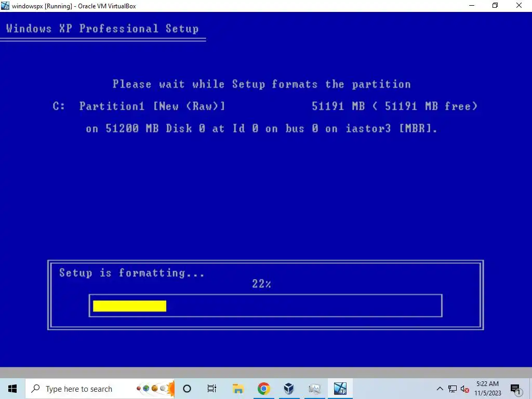
Task: Open network status tray icon
Action: click(x=453, y=389)
